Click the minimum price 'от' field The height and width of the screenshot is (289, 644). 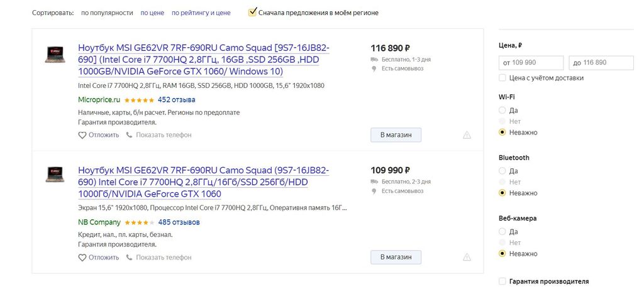pyautogui.click(x=531, y=63)
